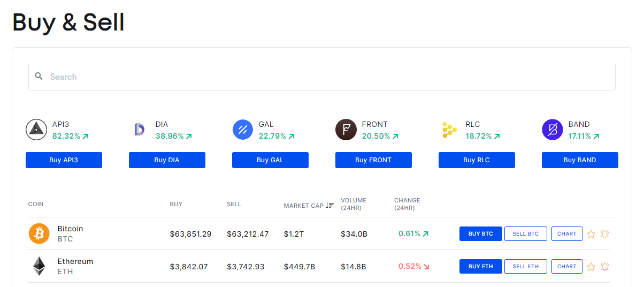The width and height of the screenshot is (644, 287).
Task: Click RLC 18.72% gain percentage
Action: [x=479, y=136]
